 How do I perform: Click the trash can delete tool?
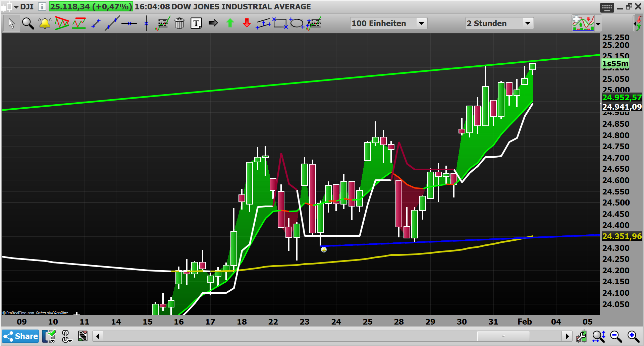[179, 23]
